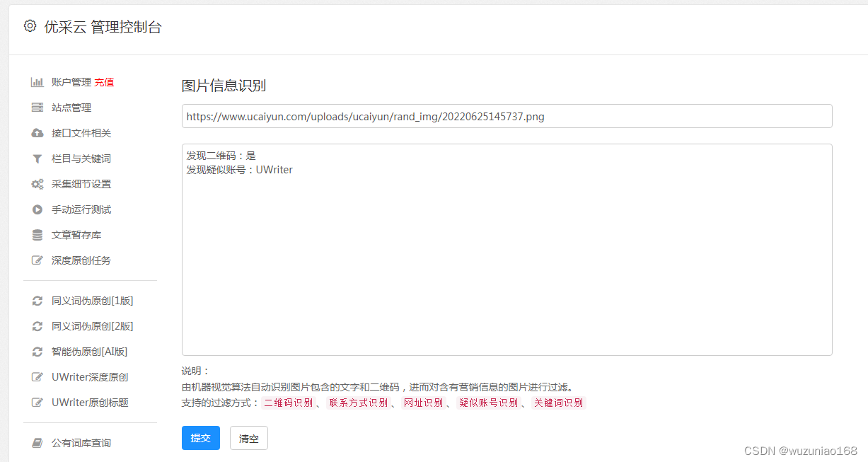Click inside the recognition results text area
Image resolution: width=868 pixels, height=462 pixels.
[507, 248]
